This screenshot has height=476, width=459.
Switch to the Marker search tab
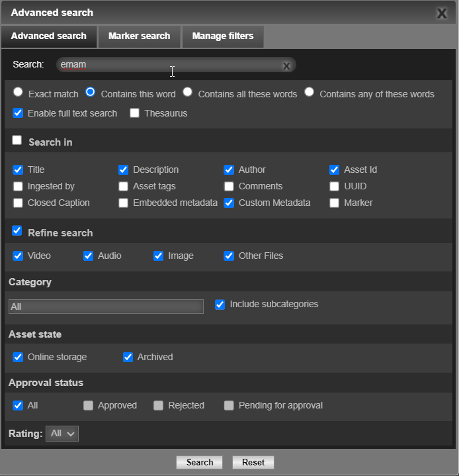pos(140,36)
